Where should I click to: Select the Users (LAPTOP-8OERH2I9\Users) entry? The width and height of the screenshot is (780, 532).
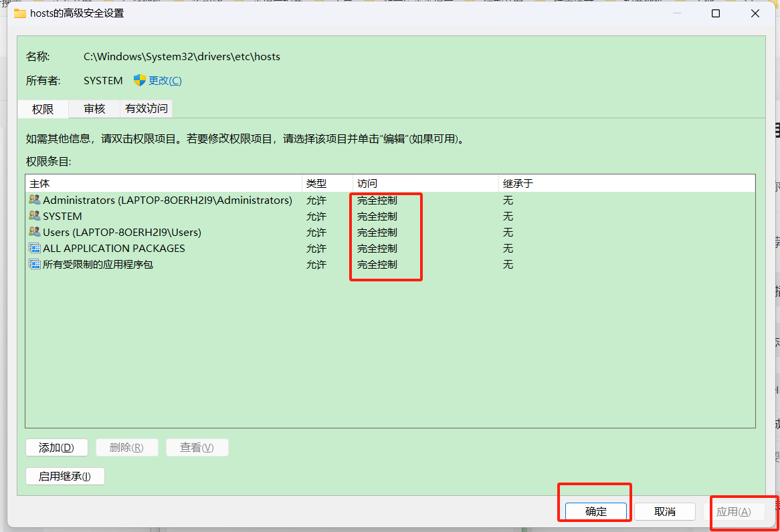pyautogui.click(x=390, y=232)
